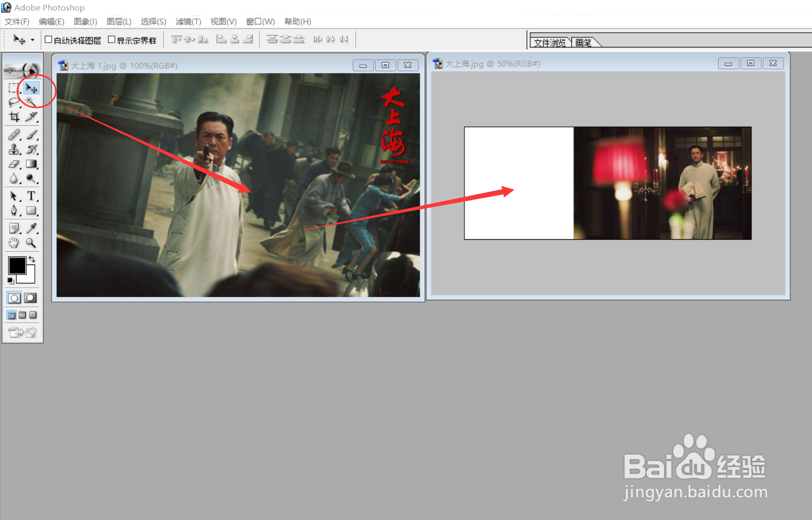
Task: Choose Standard Screen mode
Action: coord(12,315)
